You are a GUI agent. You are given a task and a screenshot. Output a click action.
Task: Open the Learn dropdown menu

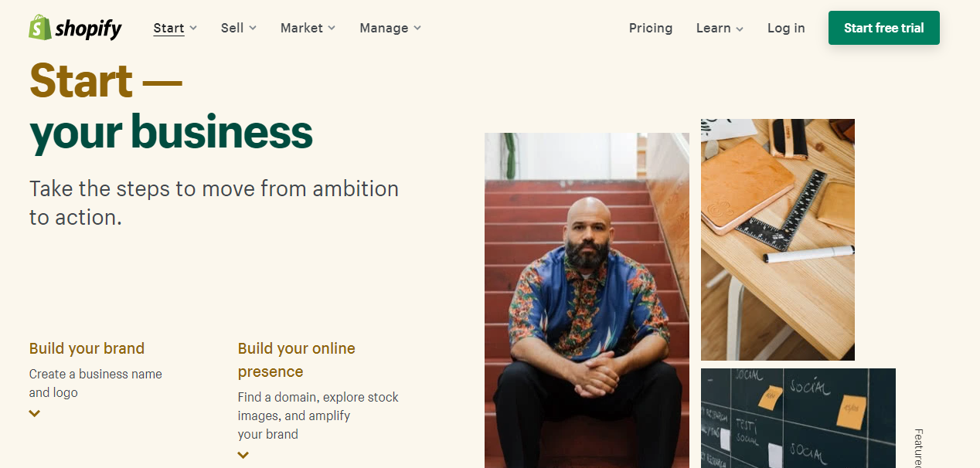click(x=740, y=28)
